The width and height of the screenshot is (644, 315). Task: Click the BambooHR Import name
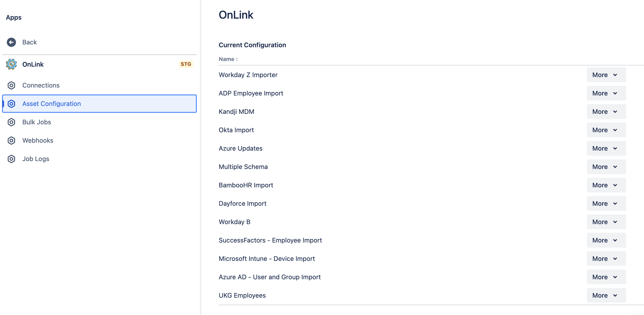[246, 185]
